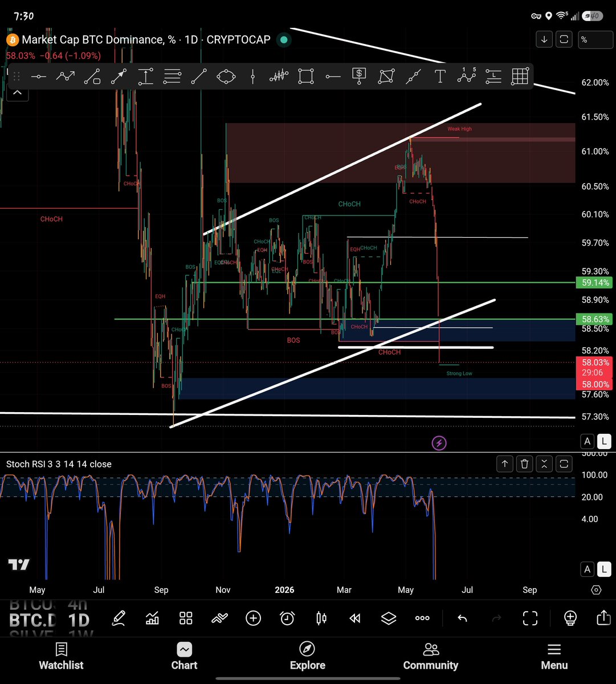616x684 pixels.
Task: Change the candlestick chart type
Action: pyautogui.click(x=321, y=618)
